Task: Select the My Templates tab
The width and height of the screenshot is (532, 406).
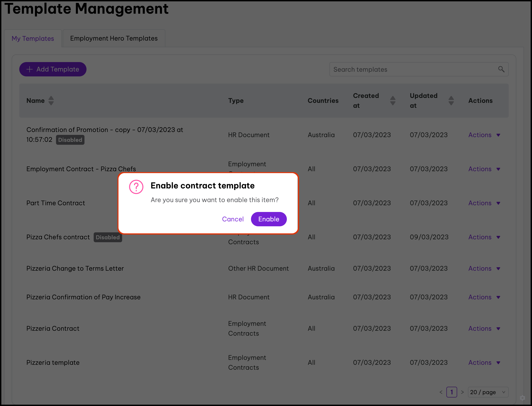Action: point(33,38)
